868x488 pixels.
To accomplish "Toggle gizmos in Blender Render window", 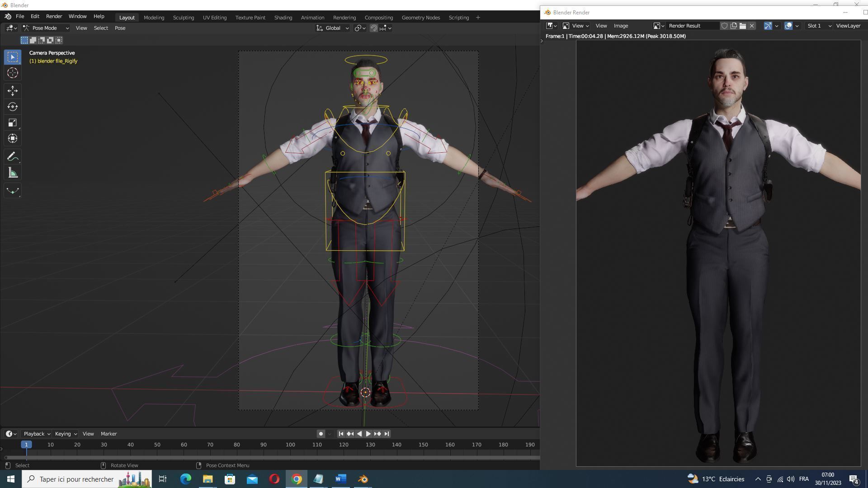I will click(x=768, y=26).
